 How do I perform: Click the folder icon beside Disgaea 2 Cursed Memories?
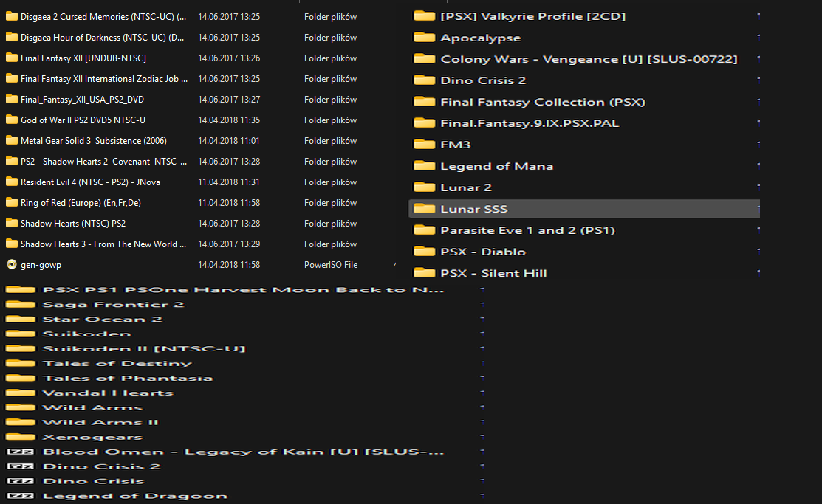coord(12,17)
